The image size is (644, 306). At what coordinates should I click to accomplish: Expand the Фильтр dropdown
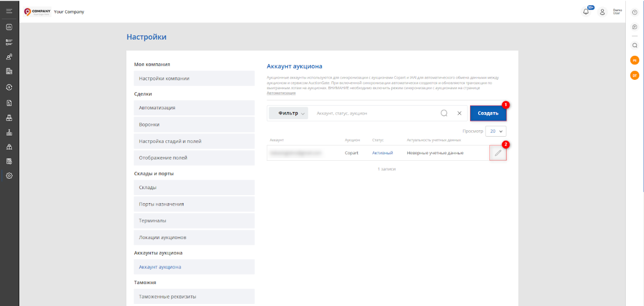(x=288, y=113)
